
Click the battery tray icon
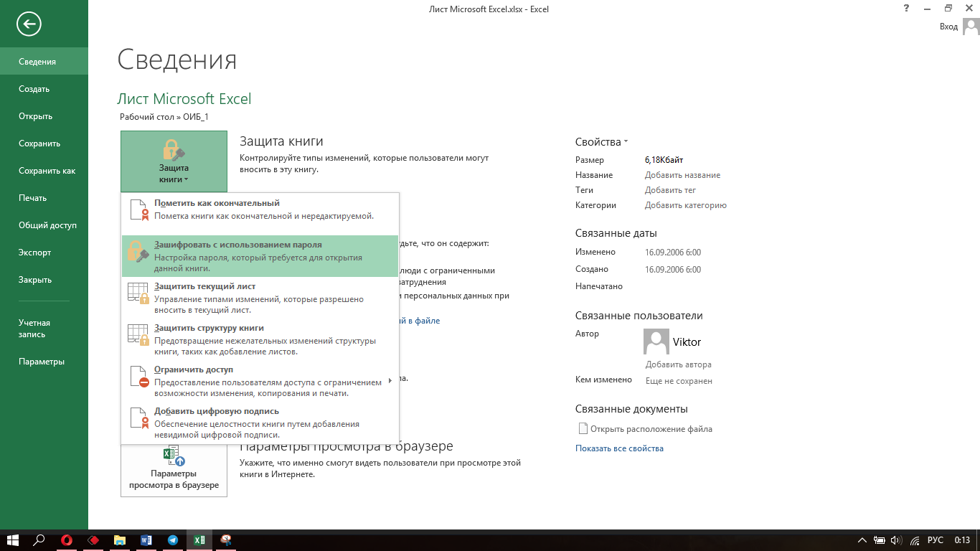[880, 540]
